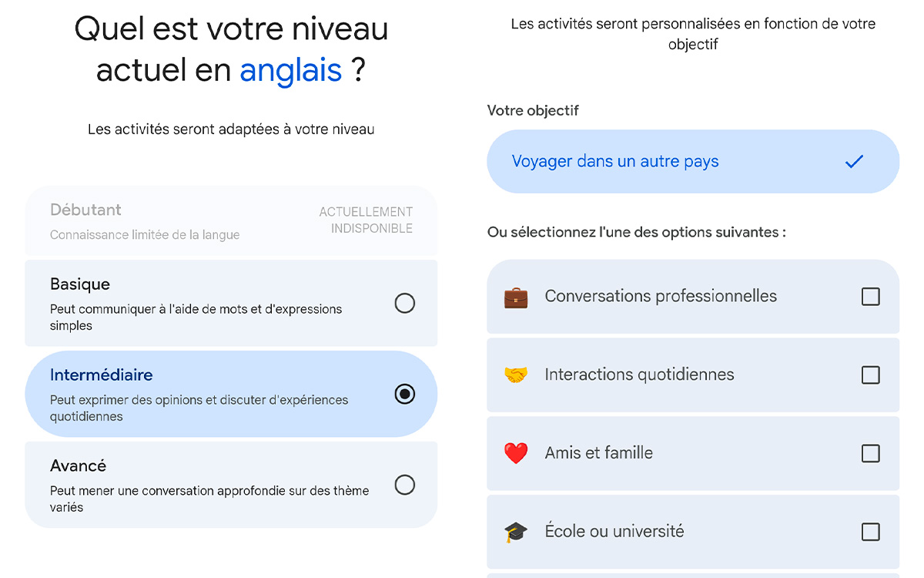Select the Intermédiaire radio button
Screen dimensions: 924x578
[404, 394]
